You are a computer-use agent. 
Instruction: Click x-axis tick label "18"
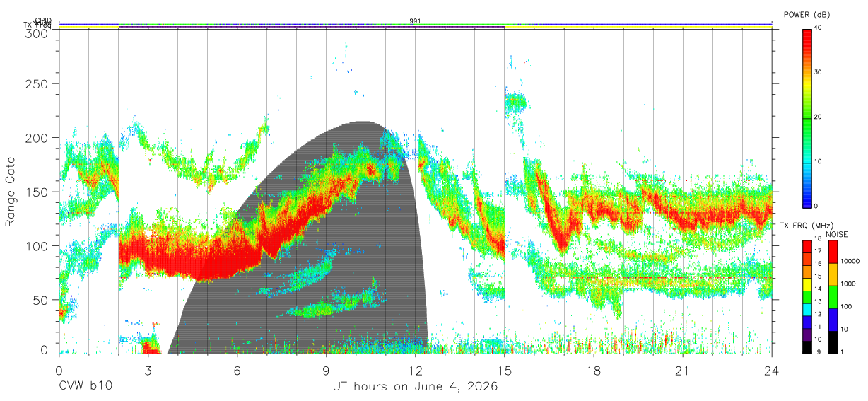point(594,371)
